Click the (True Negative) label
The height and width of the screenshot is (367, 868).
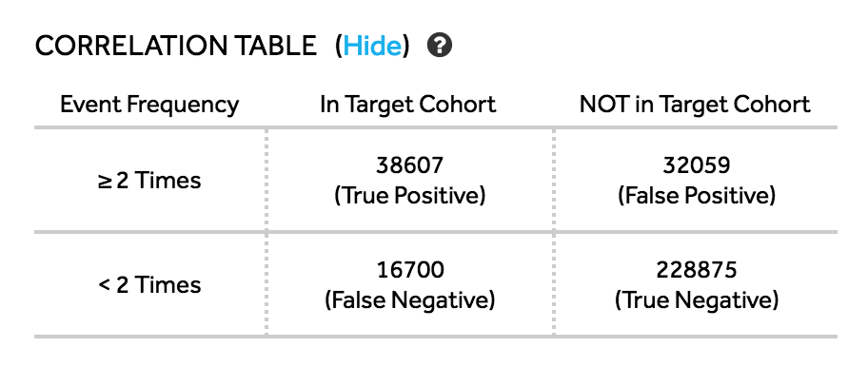pos(697,300)
